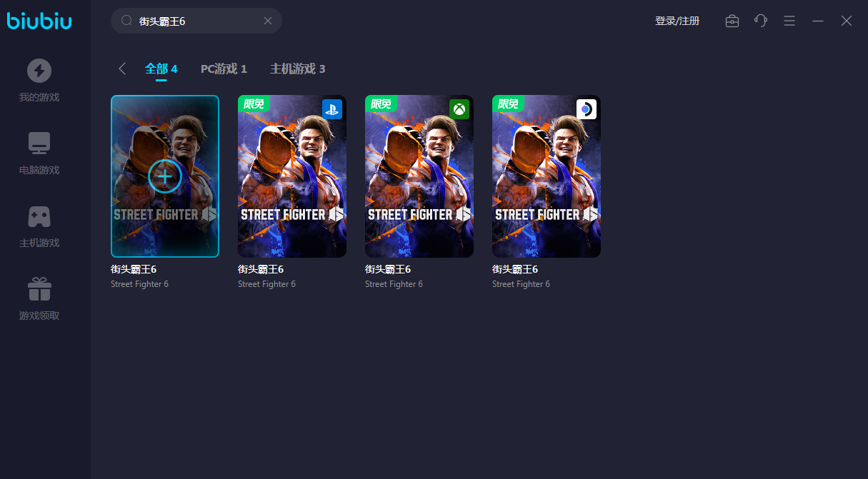Click Street Fighter 6 subtitle under PlayStation card
The width and height of the screenshot is (868, 479).
266,284
